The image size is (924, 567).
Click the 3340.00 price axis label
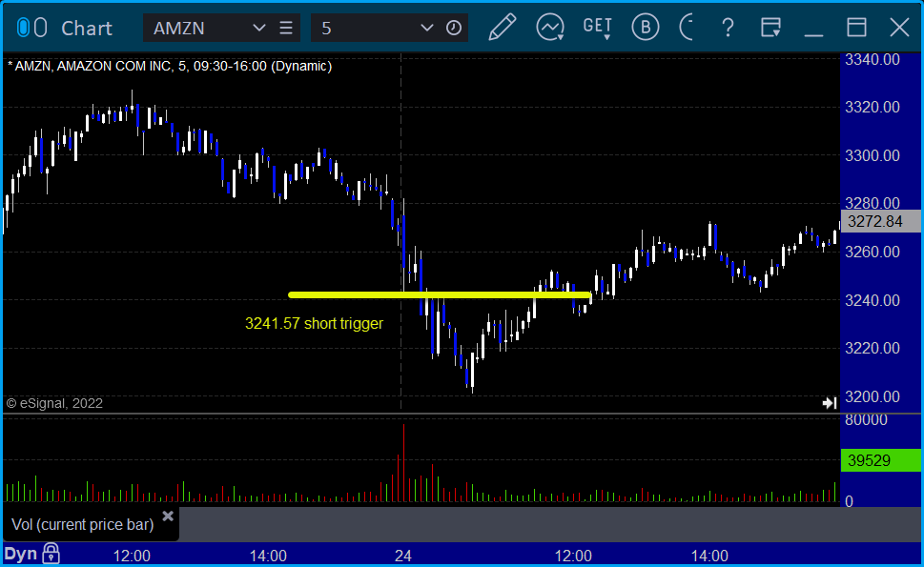(873, 59)
